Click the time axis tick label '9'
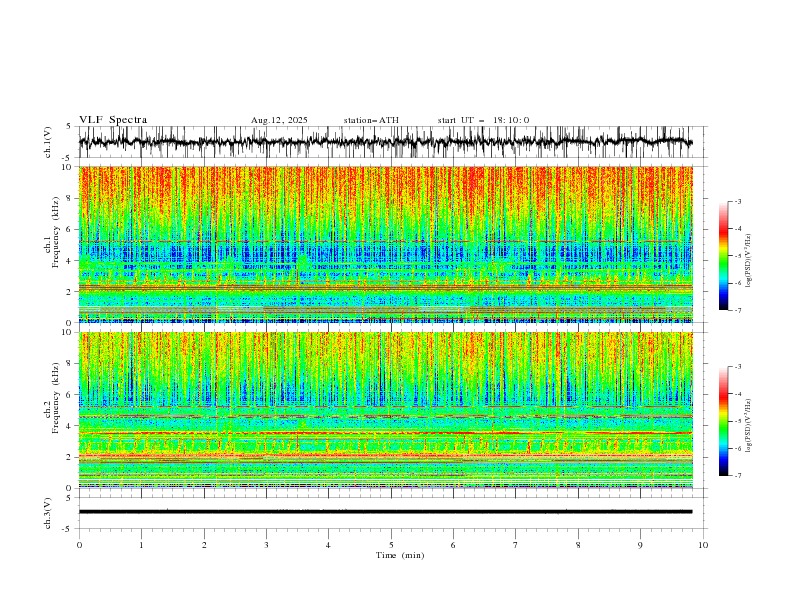Viewport: 792px width, 612px height. click(x=640, y=545)
